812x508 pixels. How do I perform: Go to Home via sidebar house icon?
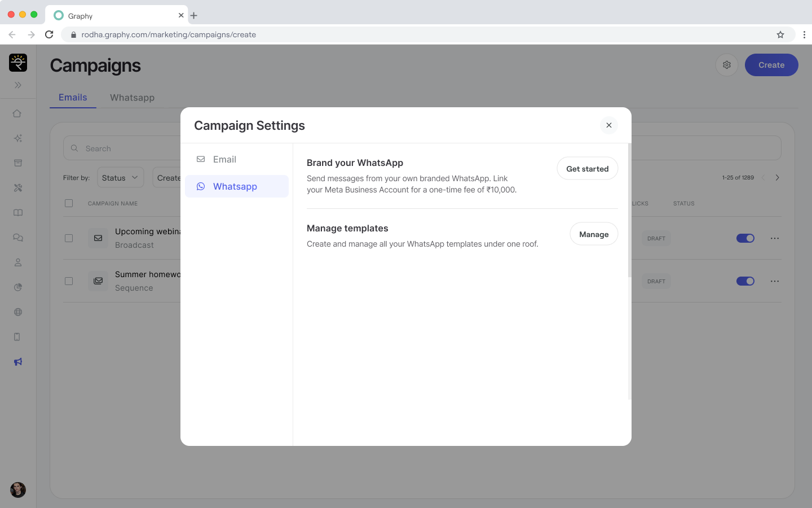pyautogui.click(x=18, y=113)
